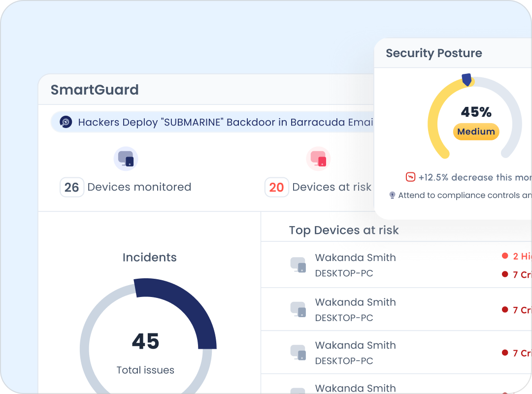
Task: Click the Devices at risk label
Action: (332, 187)
